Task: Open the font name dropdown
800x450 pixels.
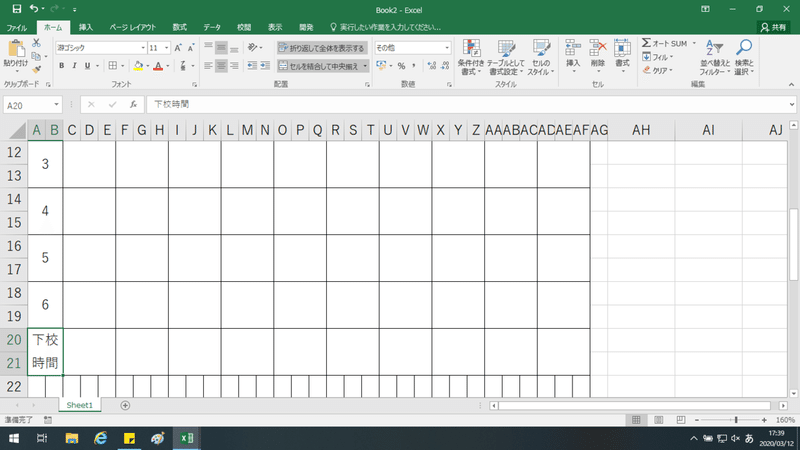Action: pyautogui.click(x=143, y=48)
